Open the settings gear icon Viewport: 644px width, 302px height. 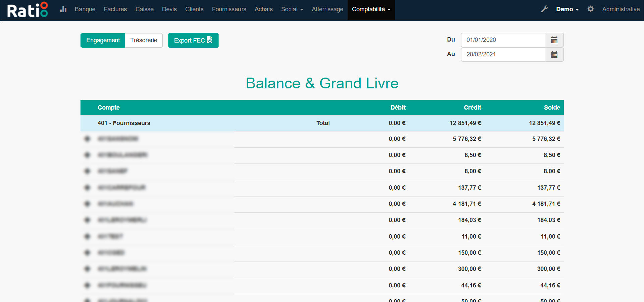coord(591,9)
